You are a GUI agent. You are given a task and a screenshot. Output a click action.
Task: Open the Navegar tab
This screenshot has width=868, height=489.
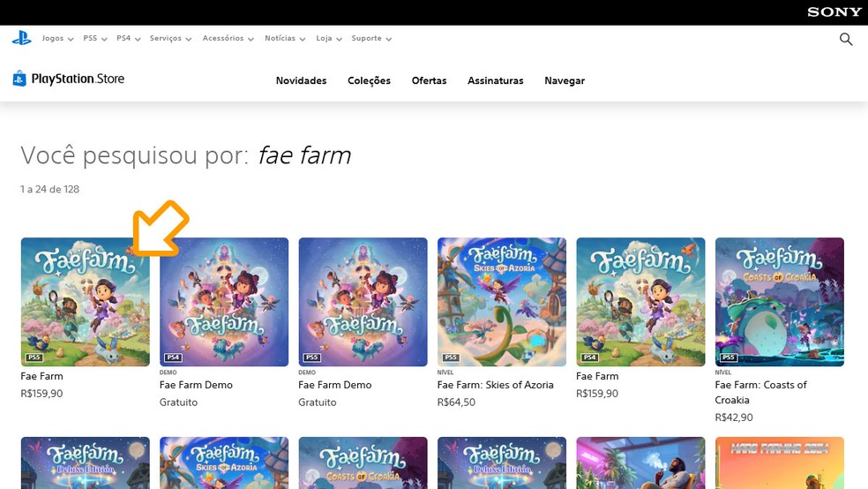coord(565,81)
